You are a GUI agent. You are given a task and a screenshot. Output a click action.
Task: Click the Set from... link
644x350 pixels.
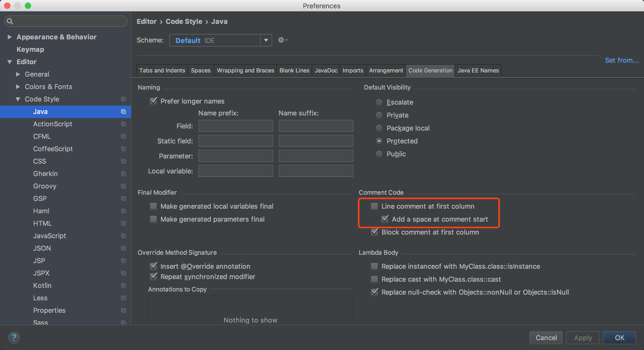pyautogui.click(x=621, y=60)
